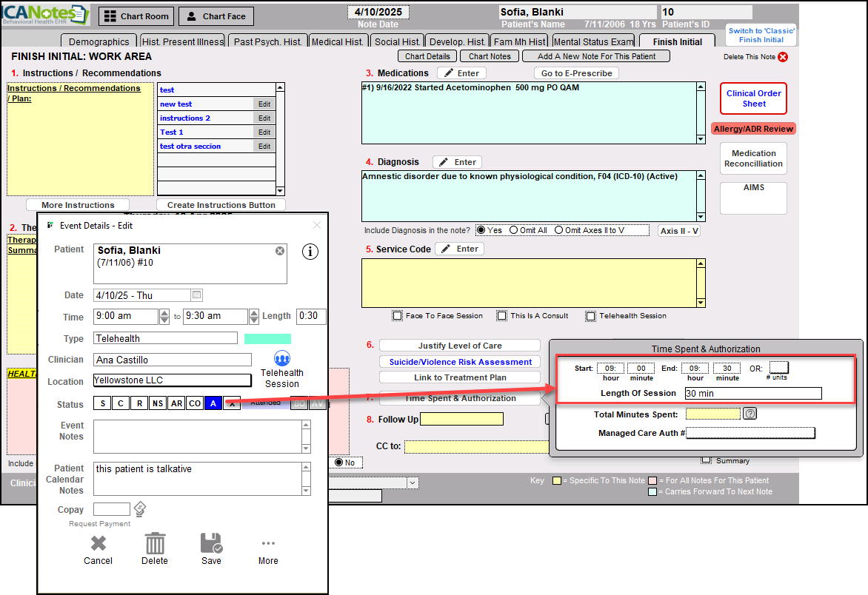
Task: Select the Omit All diagnosis option
Action: (x=514, y=230)
